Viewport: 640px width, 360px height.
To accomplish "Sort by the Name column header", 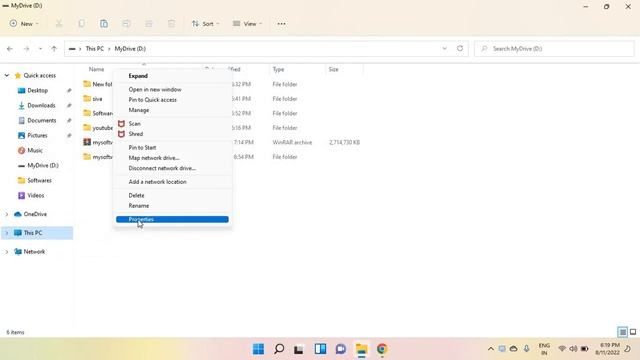I will coord(97,69).
